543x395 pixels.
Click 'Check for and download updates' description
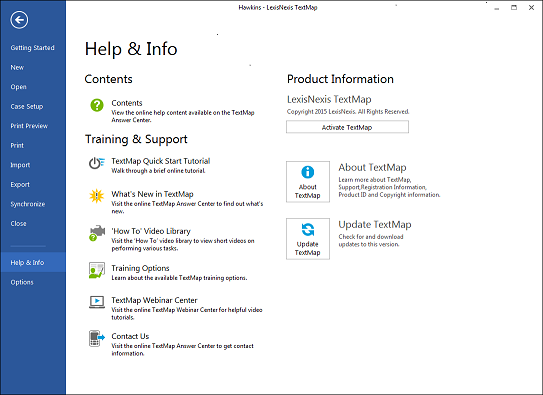(371, 241)
